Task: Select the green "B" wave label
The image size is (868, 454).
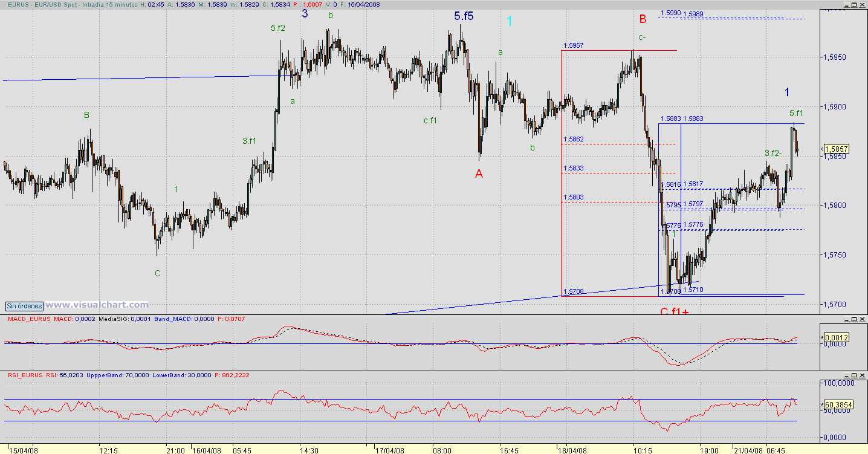Action: 87,115
